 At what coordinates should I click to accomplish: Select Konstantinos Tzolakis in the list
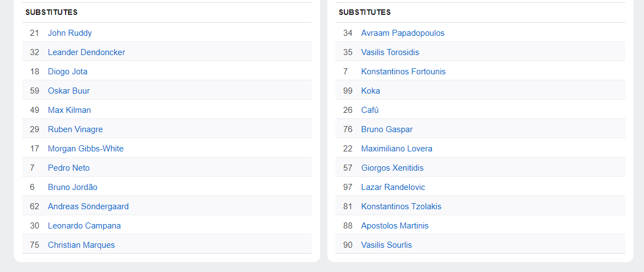(401, 206)
